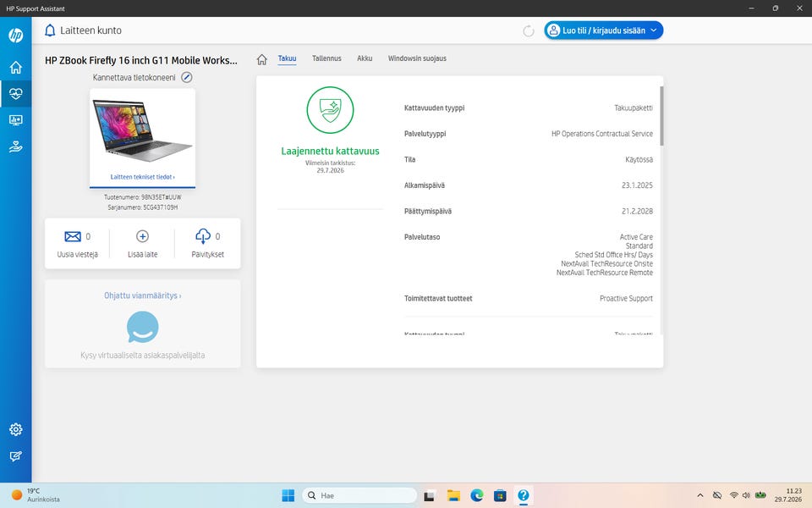Click the Active Care service level text
This screenshot has height=508, width=812.
[x=636, y=237]
